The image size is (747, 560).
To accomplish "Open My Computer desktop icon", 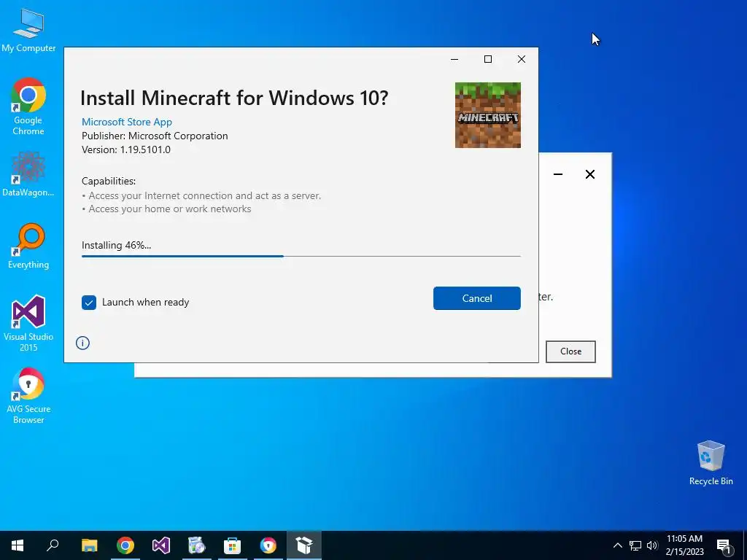I will (28, 31).
